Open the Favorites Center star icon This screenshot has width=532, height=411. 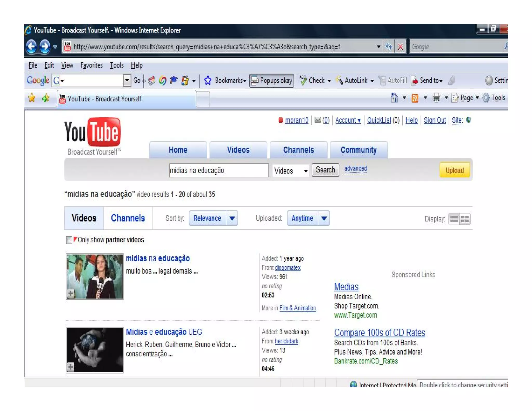(32, 98)
